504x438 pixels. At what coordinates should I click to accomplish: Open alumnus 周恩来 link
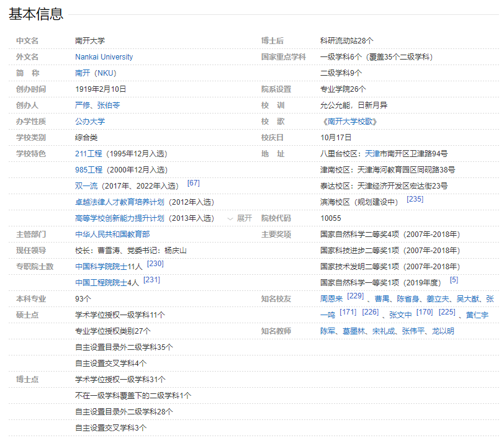coord(331,299)
